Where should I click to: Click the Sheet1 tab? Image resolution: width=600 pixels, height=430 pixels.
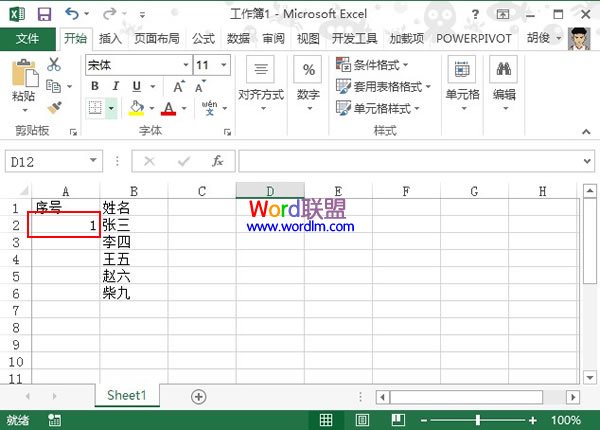click(127, 395)
